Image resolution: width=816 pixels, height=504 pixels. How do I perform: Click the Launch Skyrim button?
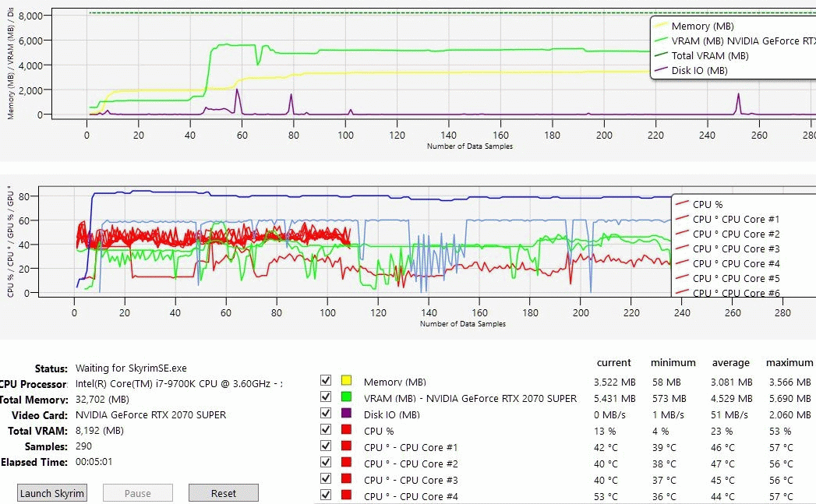click(51, 493)
